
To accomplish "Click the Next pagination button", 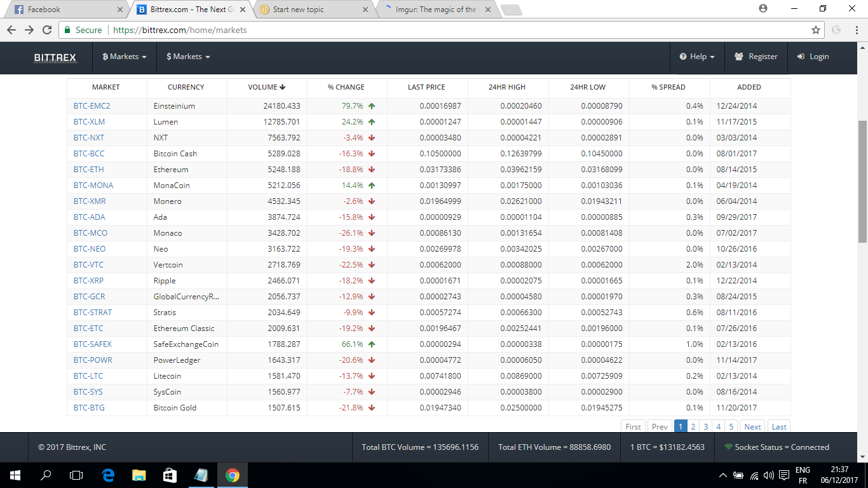I will pos(752,426).
